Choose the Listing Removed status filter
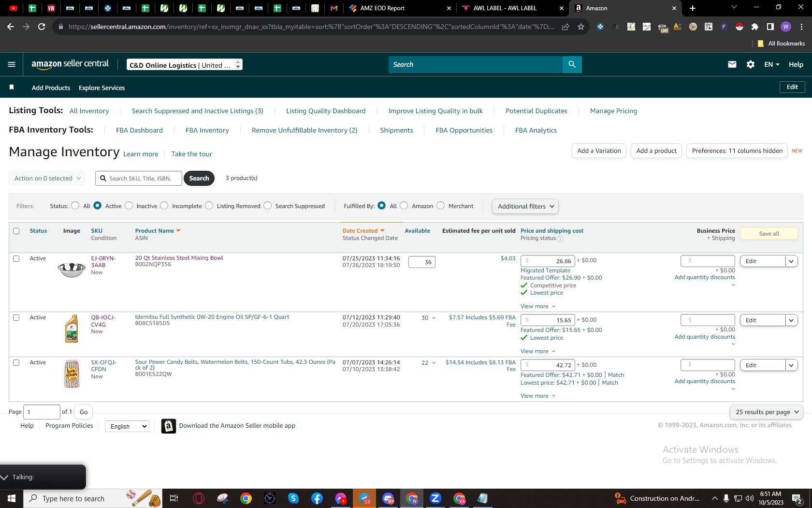 coord(209,206)
